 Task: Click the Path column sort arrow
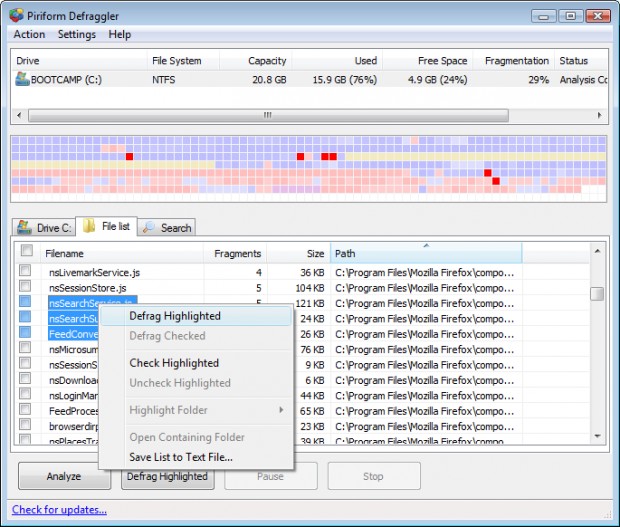[x=426, y=246]
